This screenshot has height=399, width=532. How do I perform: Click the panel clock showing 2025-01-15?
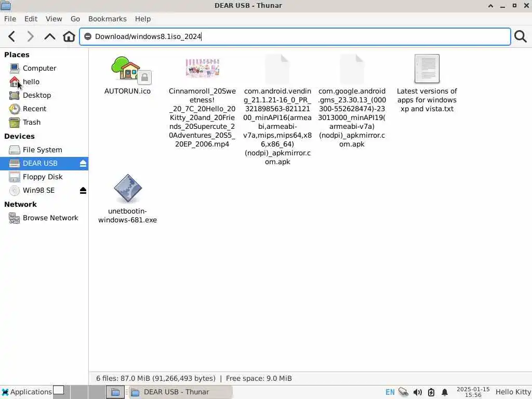pyautogui.click(x=473, y=392)
